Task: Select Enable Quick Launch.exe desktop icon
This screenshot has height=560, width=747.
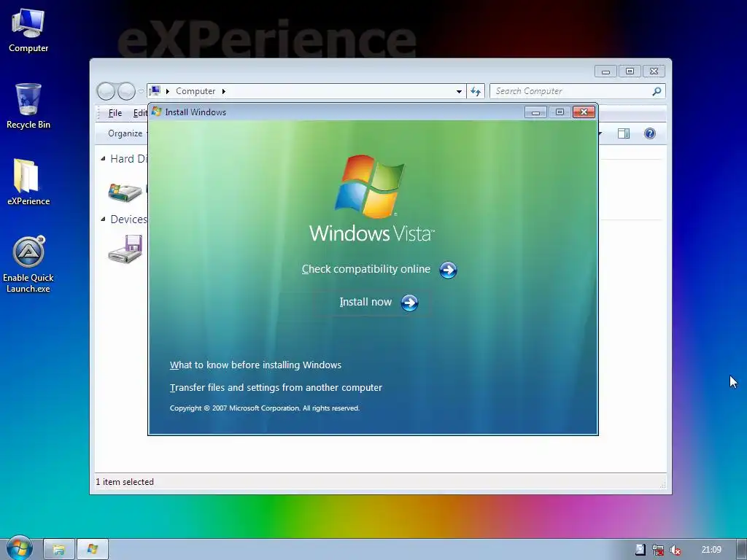Action: click(x=28, y=264)
